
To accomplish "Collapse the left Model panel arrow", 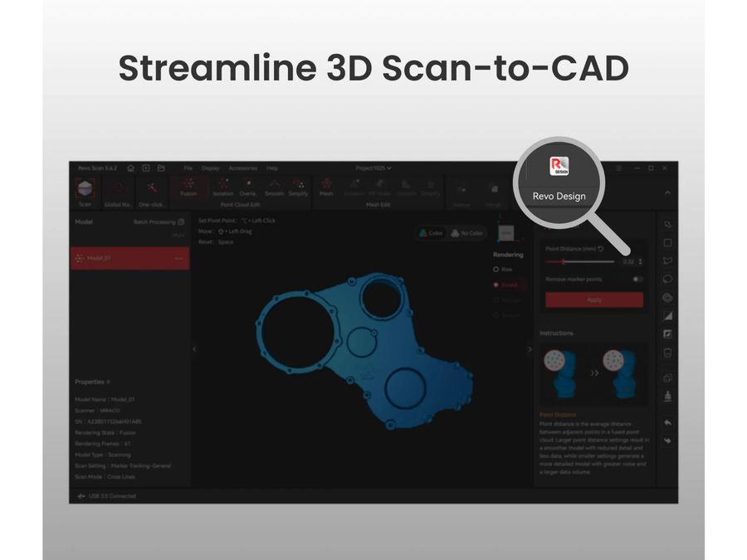I will [194, 349].
